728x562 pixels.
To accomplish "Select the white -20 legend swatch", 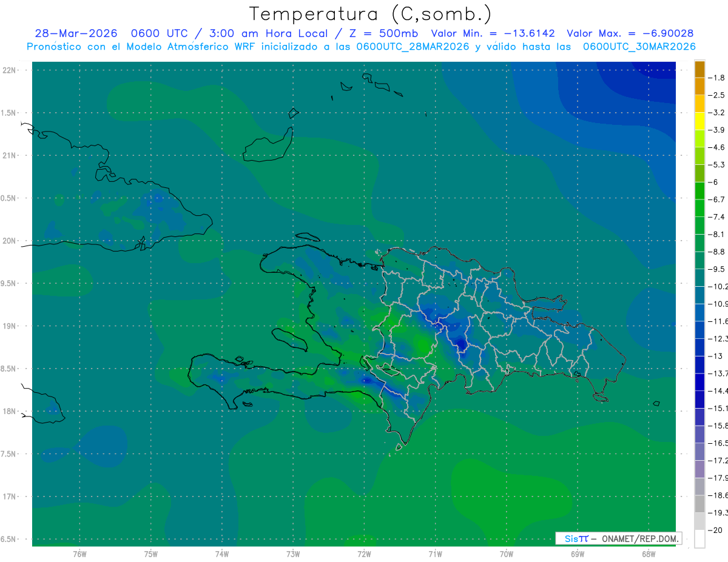I will 699,539.
